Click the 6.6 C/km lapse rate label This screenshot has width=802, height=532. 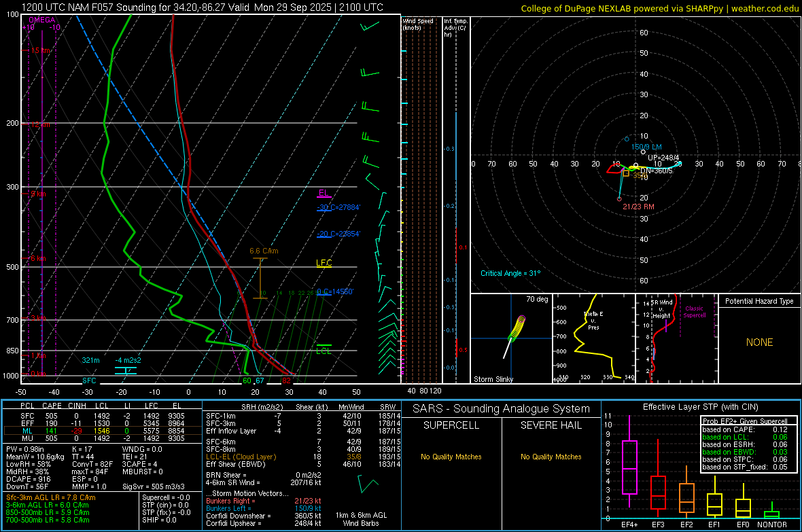coord(264,251)
